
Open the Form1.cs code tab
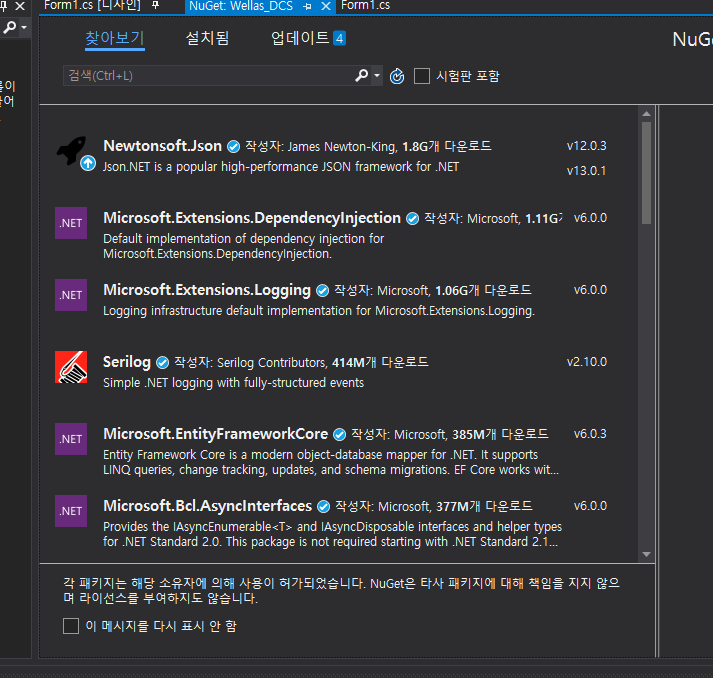click(366, 5)
